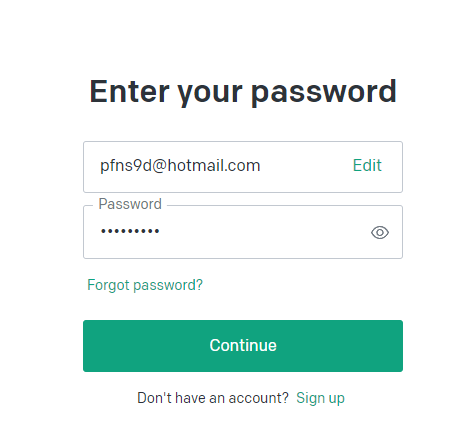This screenshot has width=473, height=447.
Task: Open the Forgot password? link
Action: (145, 285)
